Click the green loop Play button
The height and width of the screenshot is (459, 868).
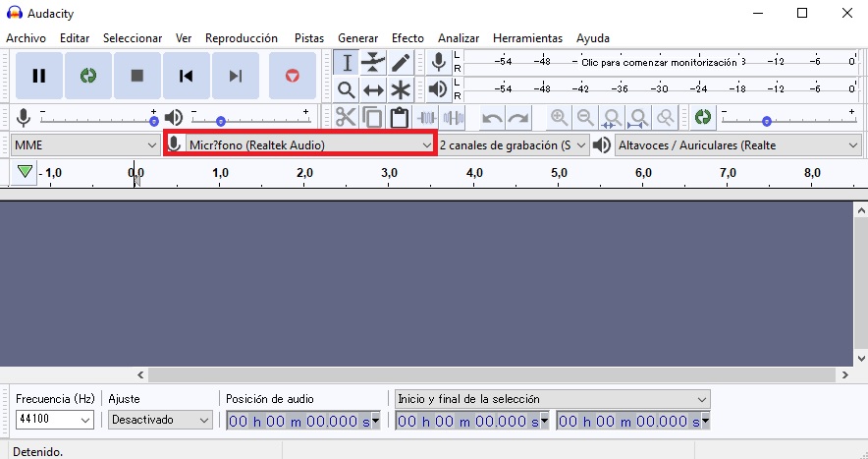(88, 76)
